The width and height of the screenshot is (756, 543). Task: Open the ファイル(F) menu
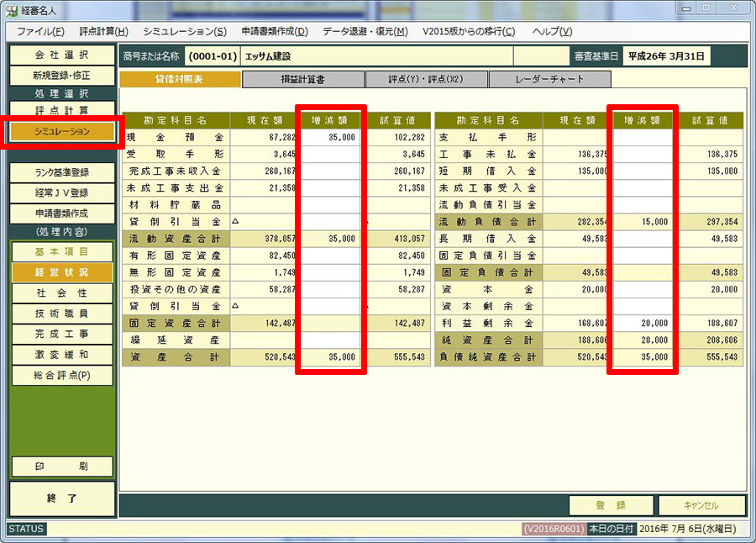pyautogui.click(x=40, y=31)
